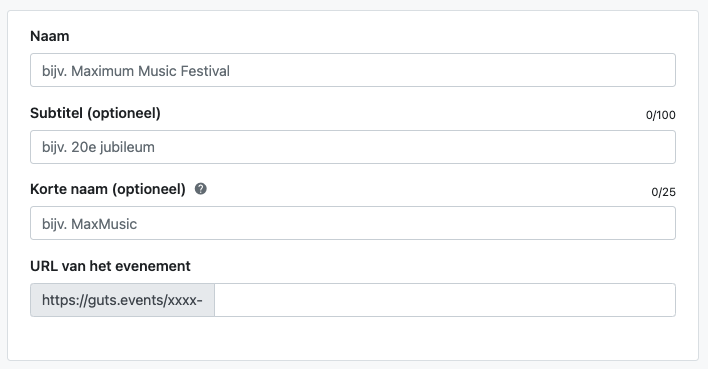708x369 pixels.
Task: Click the word optioneel in the Subtitel label
Action: pos(124,113)
